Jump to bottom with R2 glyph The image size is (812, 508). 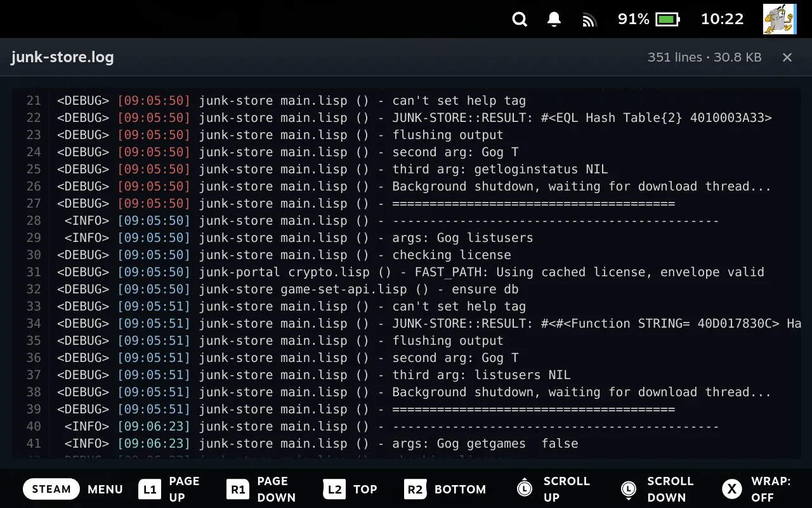tap(415, 490)
